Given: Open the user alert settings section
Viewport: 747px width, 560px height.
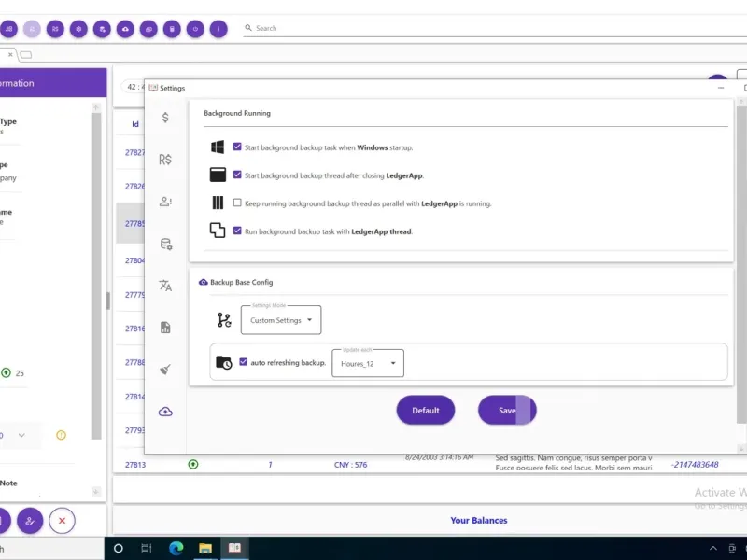Looking at the screenshot, I should point(165,202).
